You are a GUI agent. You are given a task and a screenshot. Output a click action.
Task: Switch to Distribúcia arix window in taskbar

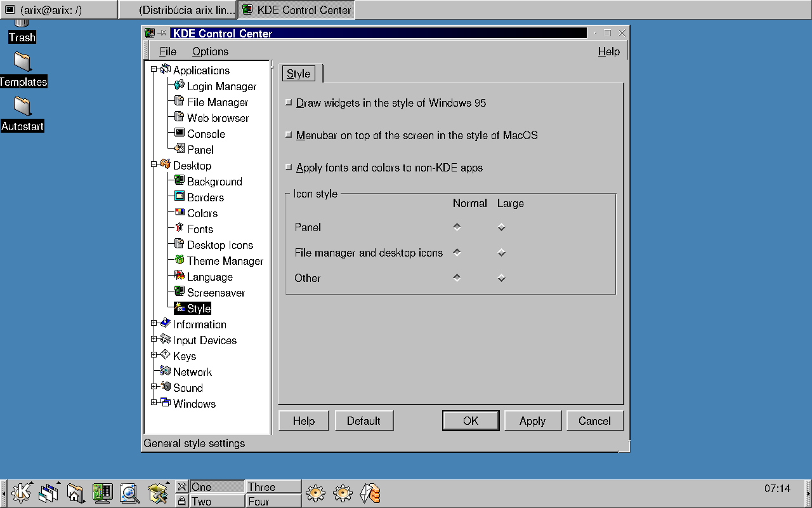(178, 10)
